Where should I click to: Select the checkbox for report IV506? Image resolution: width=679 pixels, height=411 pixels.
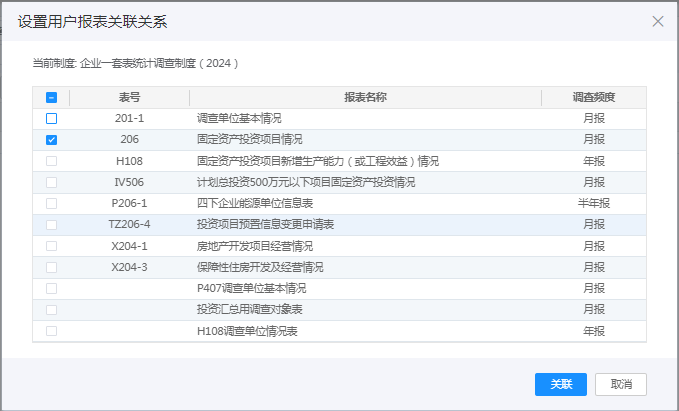51,182
